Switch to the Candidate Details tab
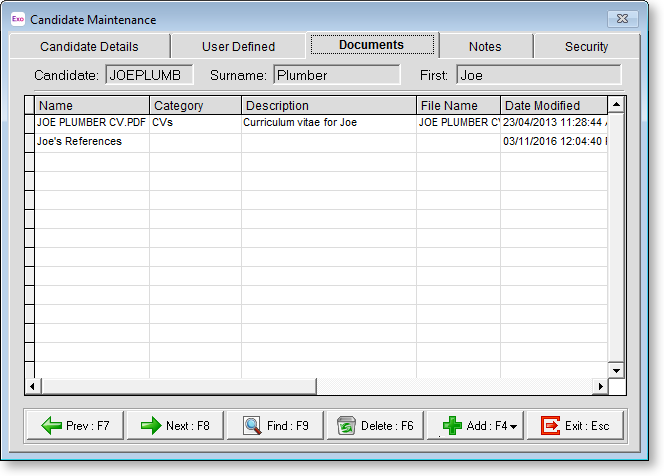 click(x=89, y=46)
